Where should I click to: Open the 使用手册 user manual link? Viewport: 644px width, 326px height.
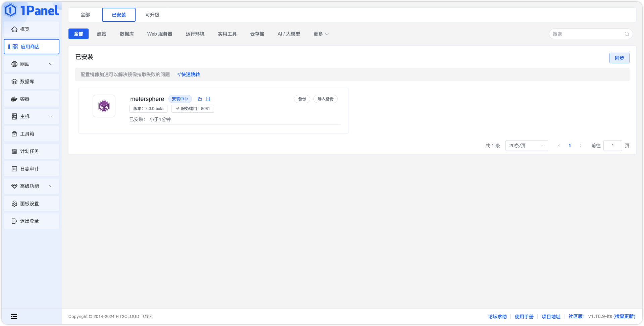coord(524,317)
